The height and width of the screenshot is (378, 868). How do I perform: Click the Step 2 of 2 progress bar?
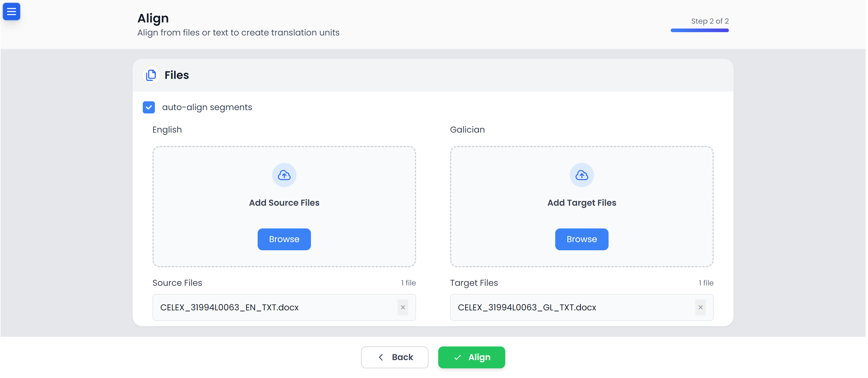click(699, 30)
